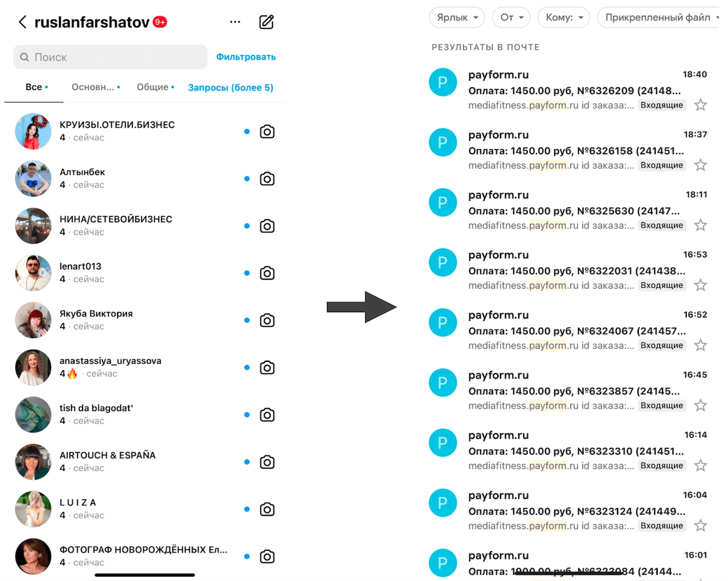
Task: Star the payform.ru email from 18:37
Action: pos(701,165)
